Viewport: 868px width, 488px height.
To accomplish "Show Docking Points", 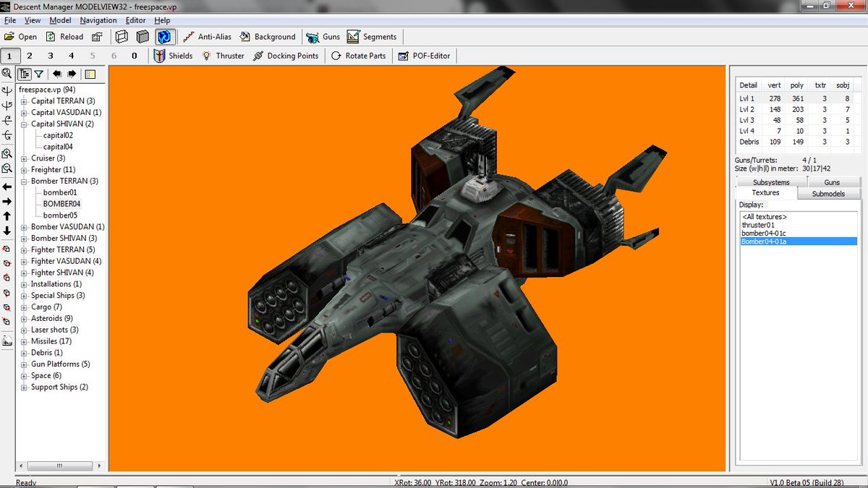I will tap(286, 56).
